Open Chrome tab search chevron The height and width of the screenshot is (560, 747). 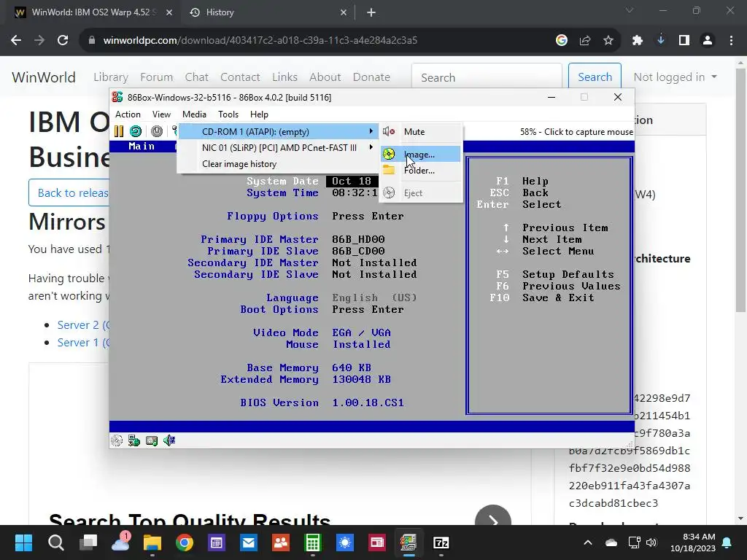tap(630, 10)
